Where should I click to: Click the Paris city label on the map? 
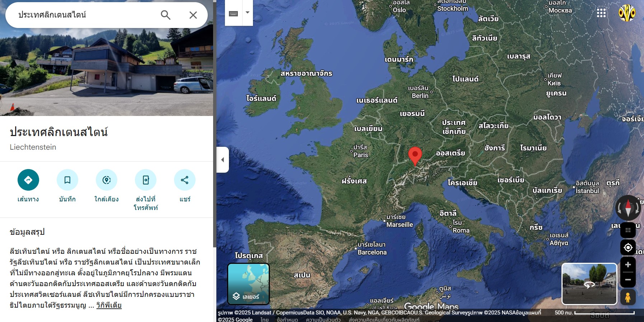pyautogui.click(x=361, y=151)
